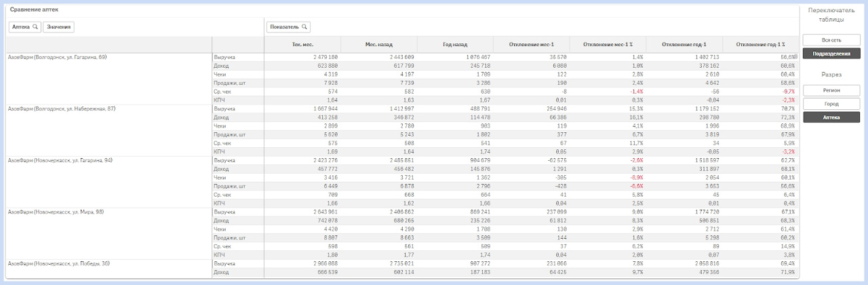Click the value 1 076 467

click(x=477, y=57)
